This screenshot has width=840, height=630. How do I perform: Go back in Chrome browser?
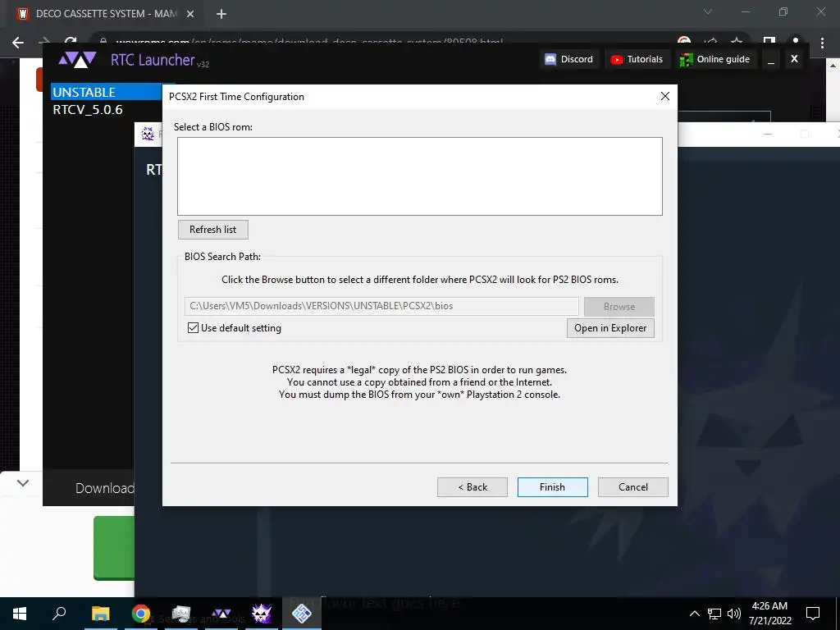coord(18,43)
